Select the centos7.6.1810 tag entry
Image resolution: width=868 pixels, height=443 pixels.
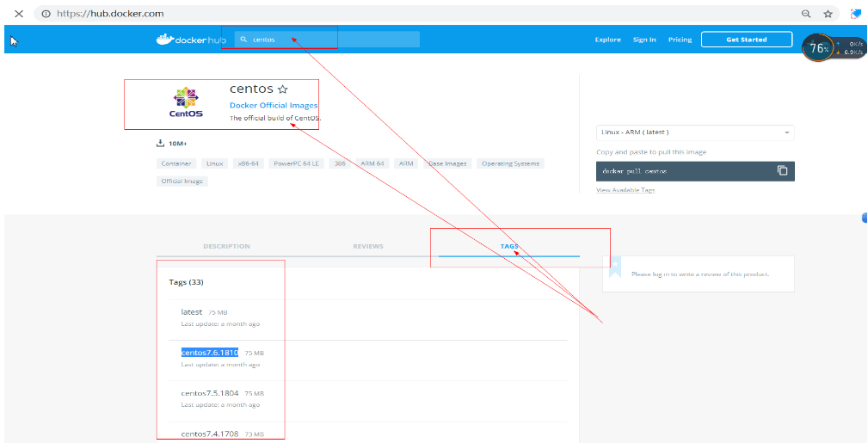pyautogui.click(x=210, y=353)
